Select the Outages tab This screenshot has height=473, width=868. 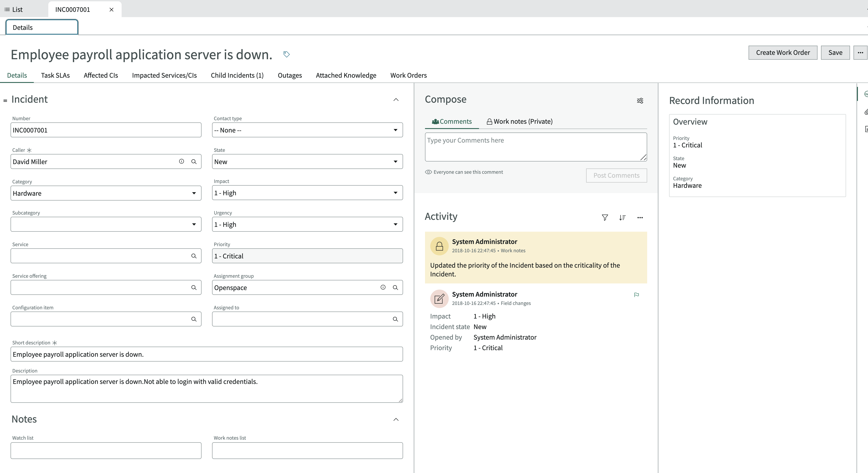point(290,75)
